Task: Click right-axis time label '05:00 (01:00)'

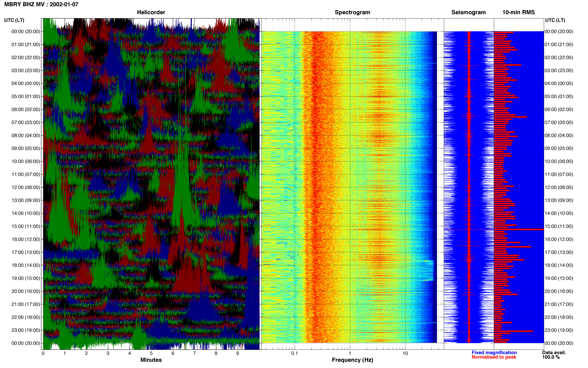Action: click(x=559, y=96)
